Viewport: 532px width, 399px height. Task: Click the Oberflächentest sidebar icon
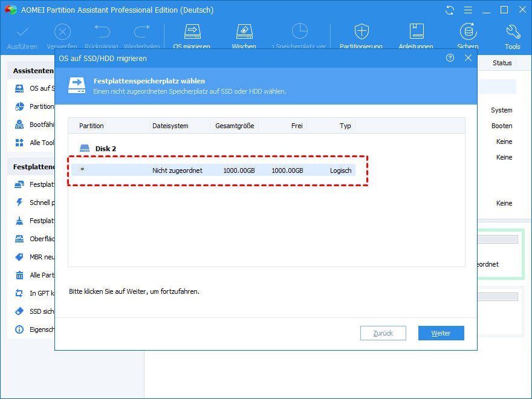19,239
